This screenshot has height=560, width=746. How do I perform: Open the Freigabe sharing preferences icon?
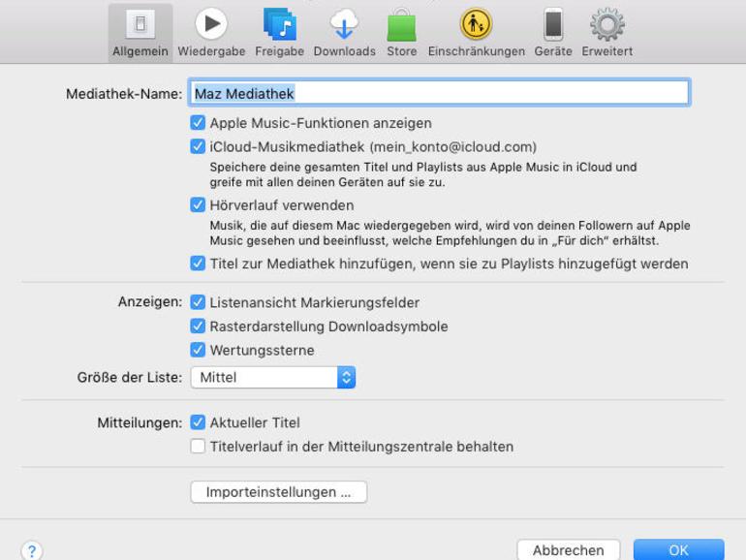[280, 24]
